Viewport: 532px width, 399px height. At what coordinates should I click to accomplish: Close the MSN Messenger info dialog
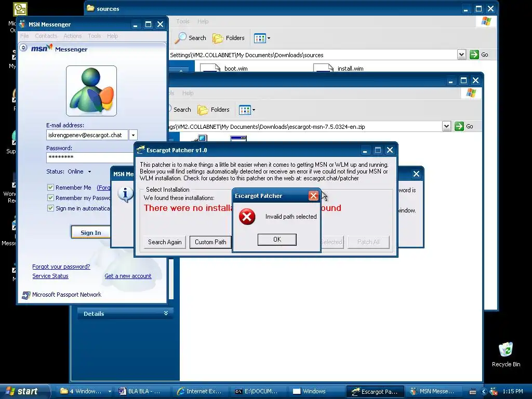[x=416, y=174]
